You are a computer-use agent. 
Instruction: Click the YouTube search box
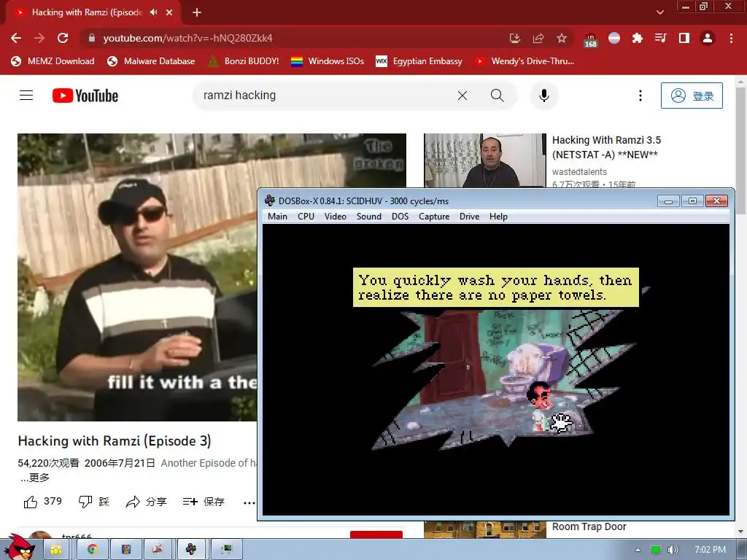(x=324, y=96)
